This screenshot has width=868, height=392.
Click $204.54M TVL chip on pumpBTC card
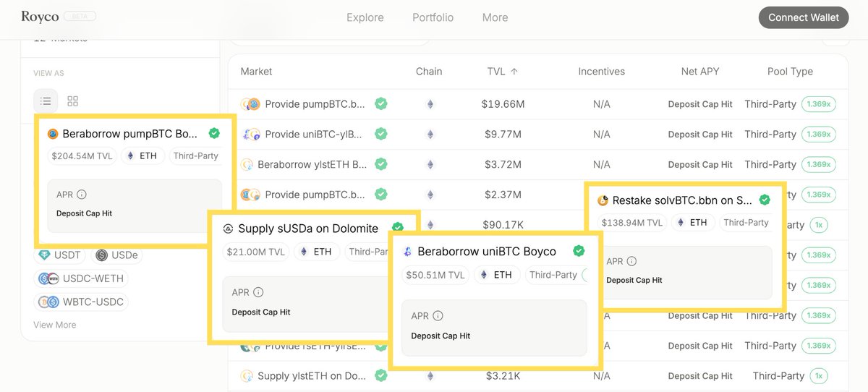pos(82,155)
